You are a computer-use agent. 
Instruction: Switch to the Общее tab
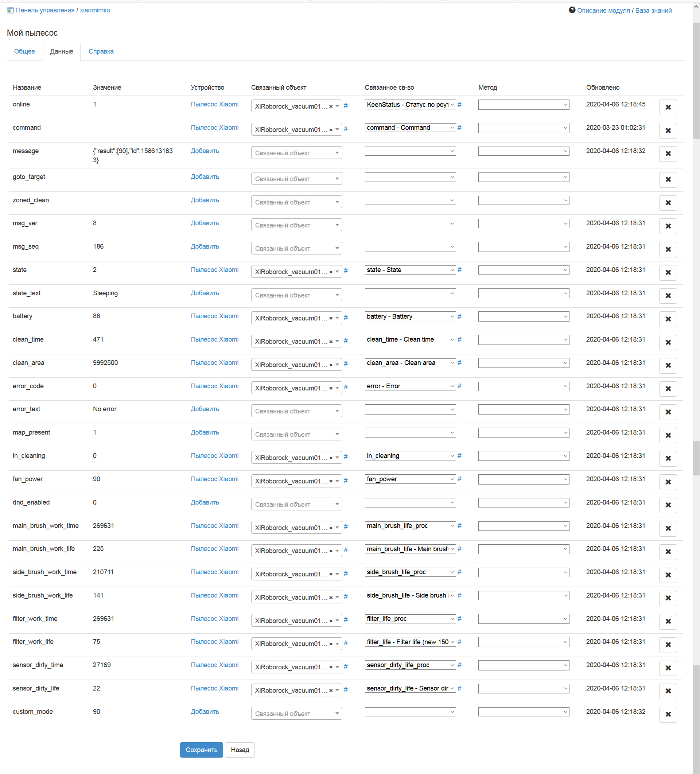24,51
